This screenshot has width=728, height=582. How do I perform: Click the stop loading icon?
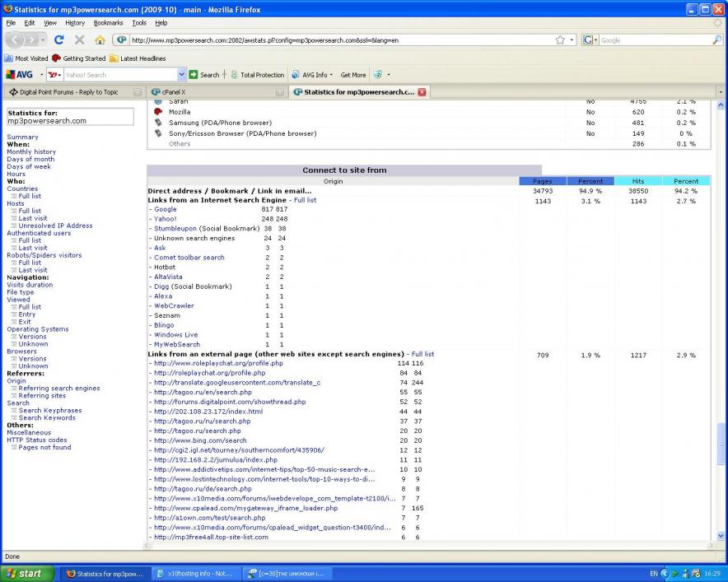coord(80,40)
